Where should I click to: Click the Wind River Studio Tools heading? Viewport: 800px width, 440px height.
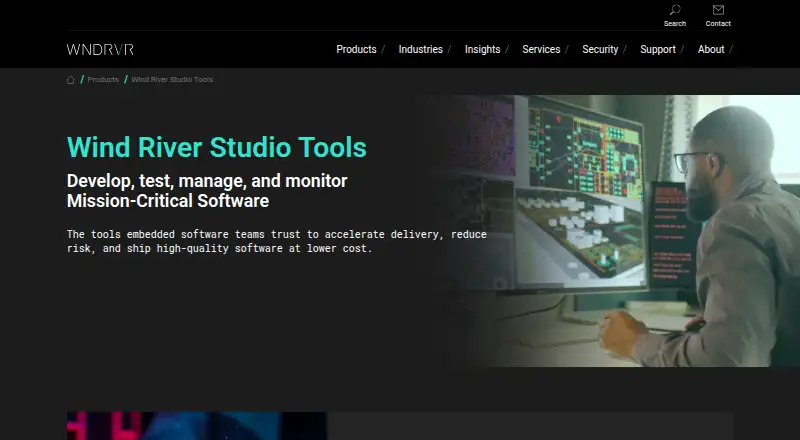click(x=217, y=147)
